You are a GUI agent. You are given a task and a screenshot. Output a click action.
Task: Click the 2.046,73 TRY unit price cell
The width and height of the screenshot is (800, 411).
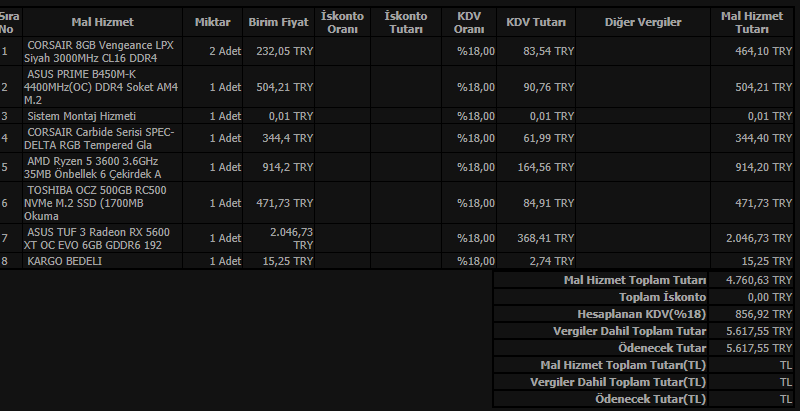coord(292,238)
